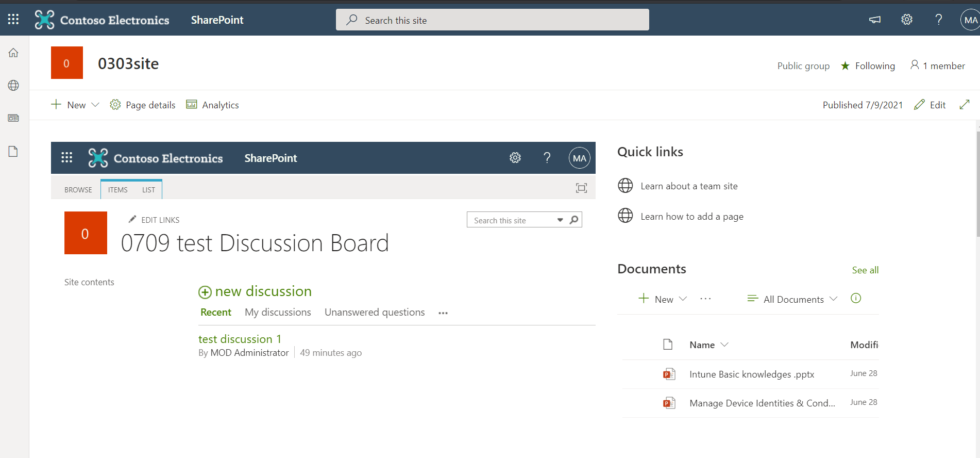Open embedded MA account avatar
This screenshot has width=980, height=458.
(x=580, y=158)
